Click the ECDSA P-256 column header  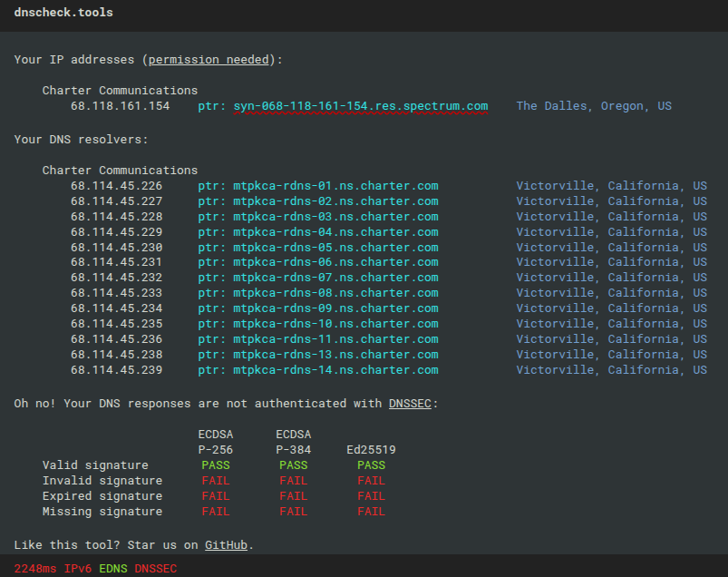(216, 442)
